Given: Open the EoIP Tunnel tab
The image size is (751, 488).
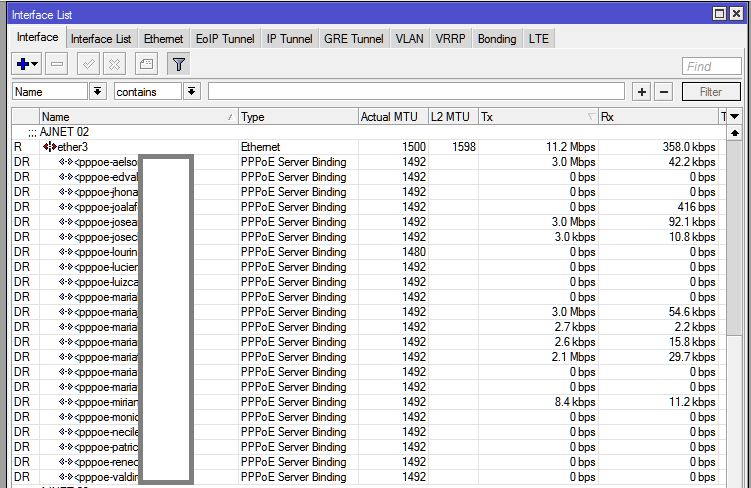Looking at the screenshot, I should pos(225,39).
